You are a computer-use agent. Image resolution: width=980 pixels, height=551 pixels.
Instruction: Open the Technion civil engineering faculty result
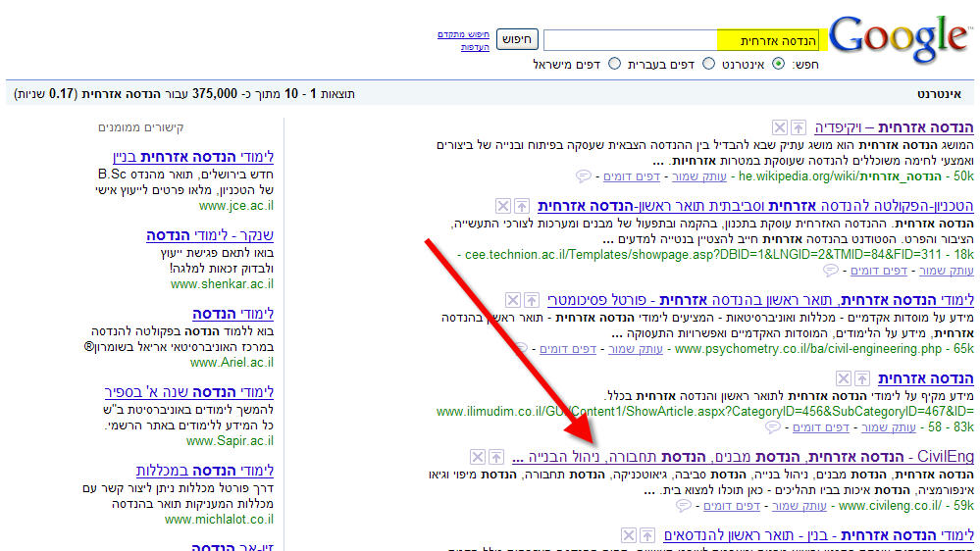(x=755, y=206)
